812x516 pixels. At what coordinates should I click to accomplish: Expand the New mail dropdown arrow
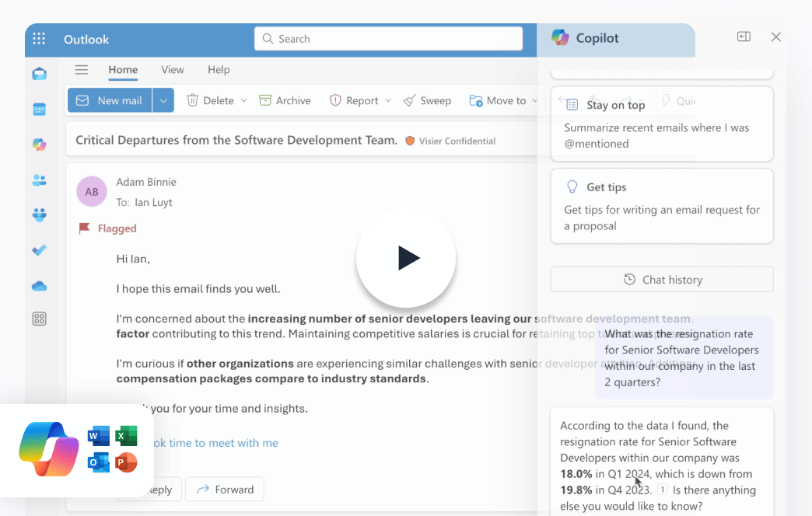163,101
